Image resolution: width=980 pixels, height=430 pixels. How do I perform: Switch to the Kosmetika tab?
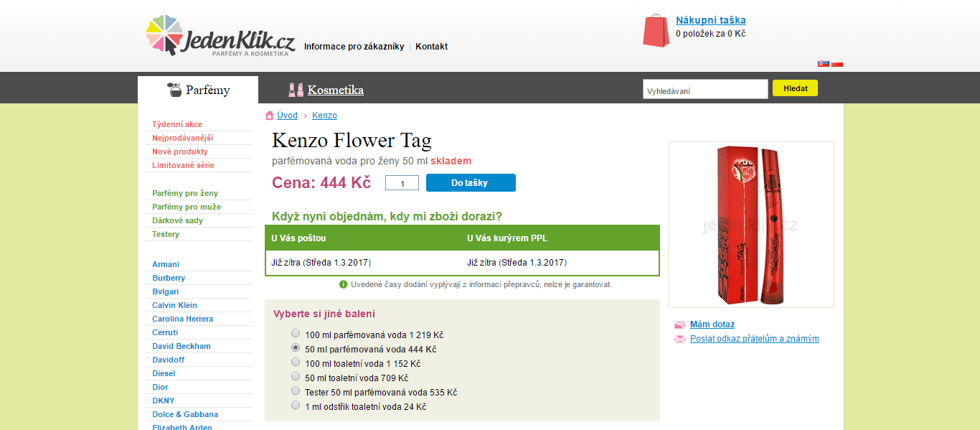coord(335,89)
